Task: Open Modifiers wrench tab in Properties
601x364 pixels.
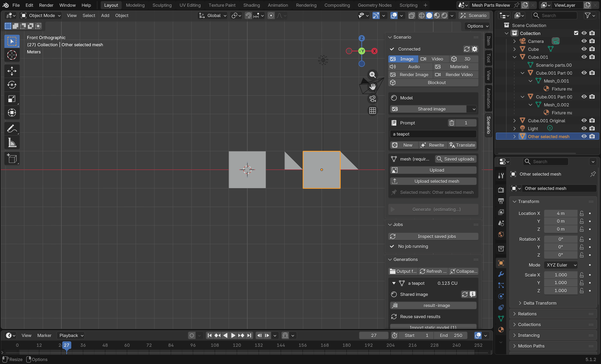Action: 501,274
